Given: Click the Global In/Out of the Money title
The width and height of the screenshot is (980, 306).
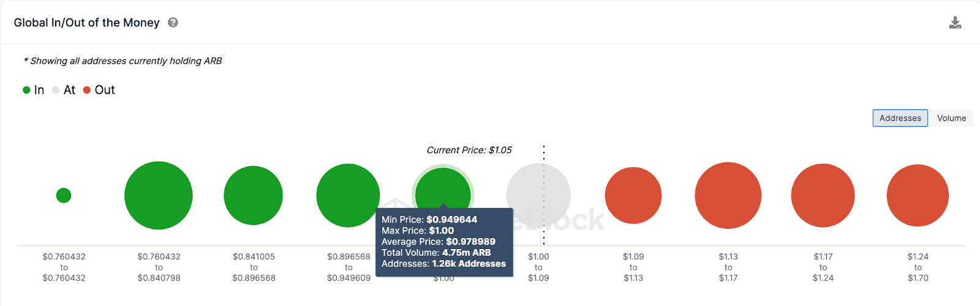Looking at the screenshot, I should [86, 23].
